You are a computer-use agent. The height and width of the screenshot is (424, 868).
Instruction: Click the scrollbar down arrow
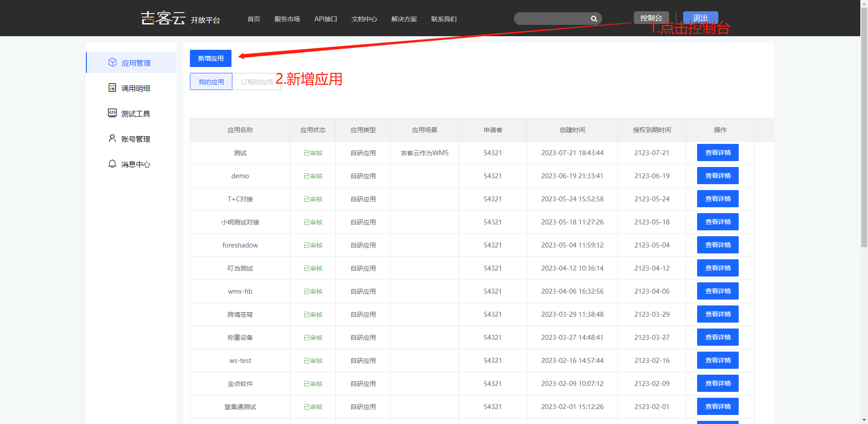[x=864, y=420]
